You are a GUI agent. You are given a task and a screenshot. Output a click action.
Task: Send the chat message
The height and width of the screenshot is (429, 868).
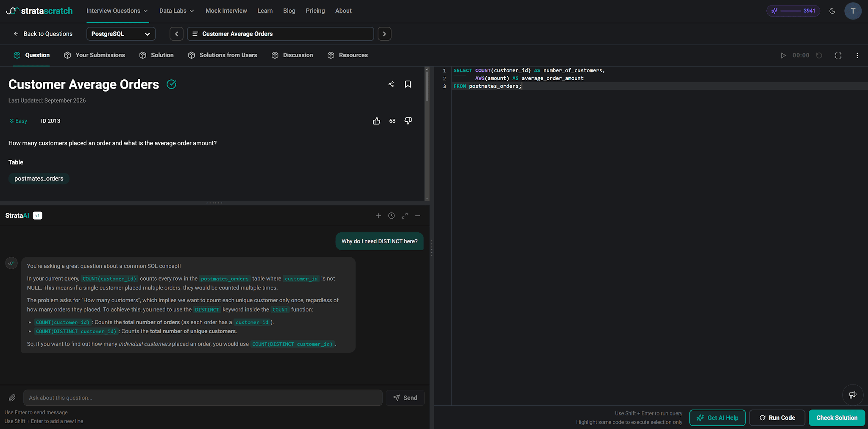coord(405,398)
